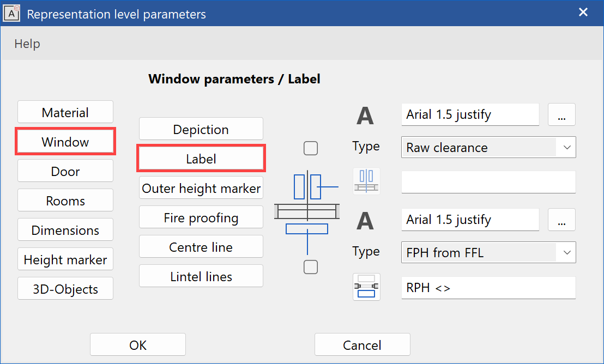Open the Door parameters category
Screen dimensions: 604x364
(65, 171)
